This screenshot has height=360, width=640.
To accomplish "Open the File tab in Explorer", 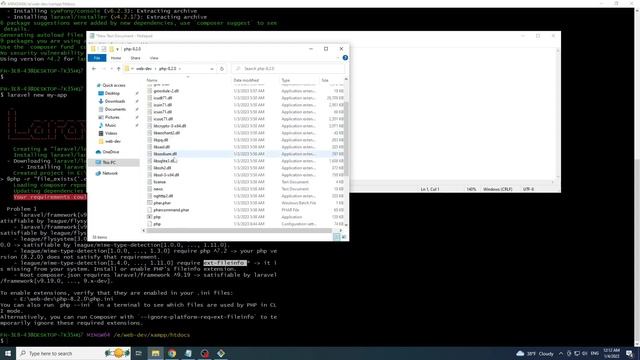I will [x=97, y=58].
